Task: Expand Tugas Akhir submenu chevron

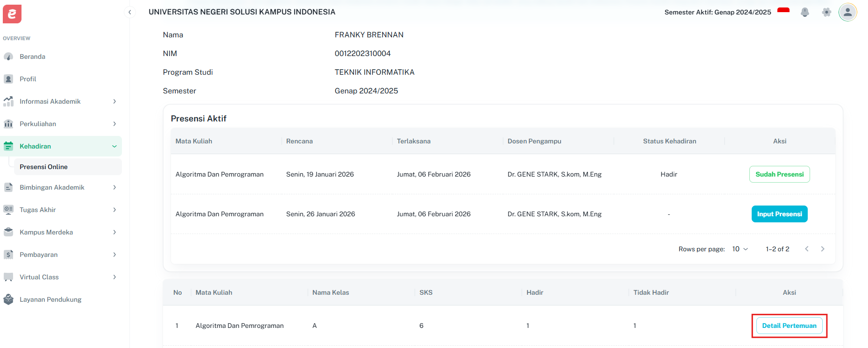Action: click(x=114, y=210)
